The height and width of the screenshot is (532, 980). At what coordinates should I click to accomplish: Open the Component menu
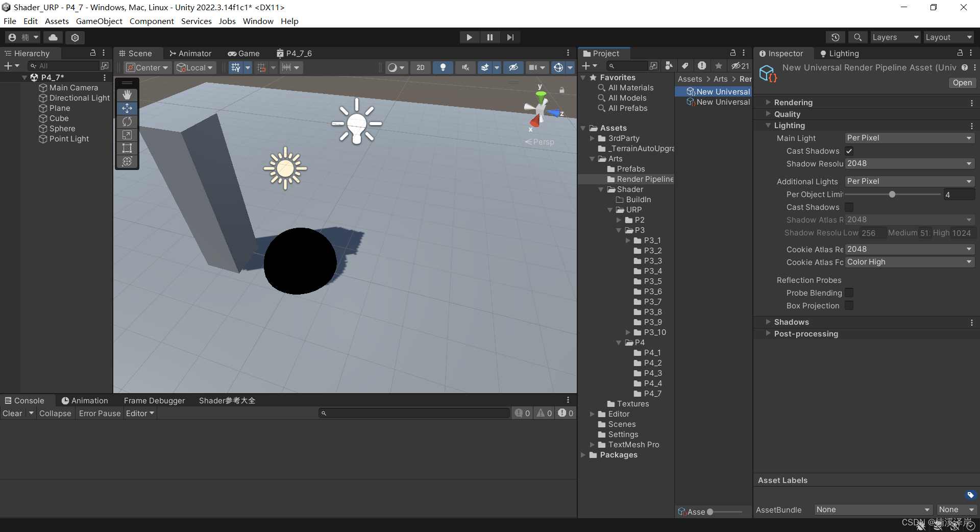point(152,21)
